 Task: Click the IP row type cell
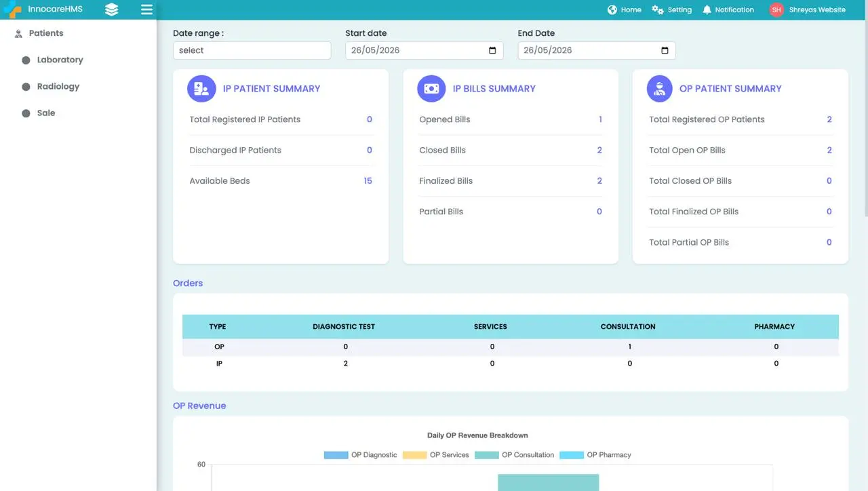point(219,364)
